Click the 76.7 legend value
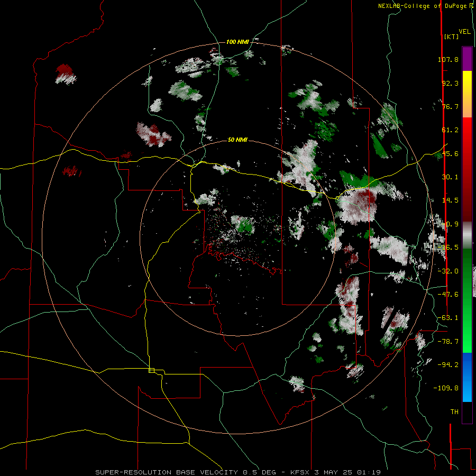 [x=450, y=106]
